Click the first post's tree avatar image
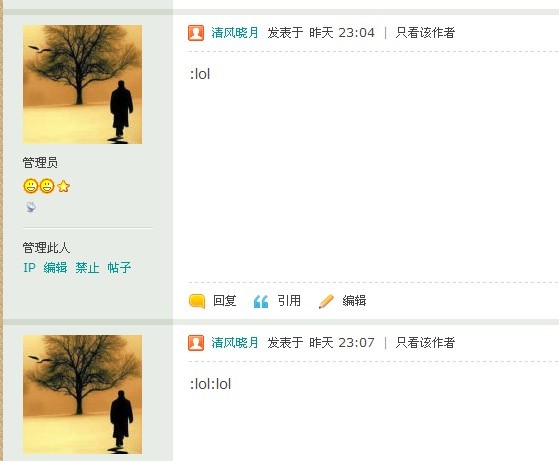Image resolution: width=559 pixels, height=461 pixels. (x=82, y=84)
